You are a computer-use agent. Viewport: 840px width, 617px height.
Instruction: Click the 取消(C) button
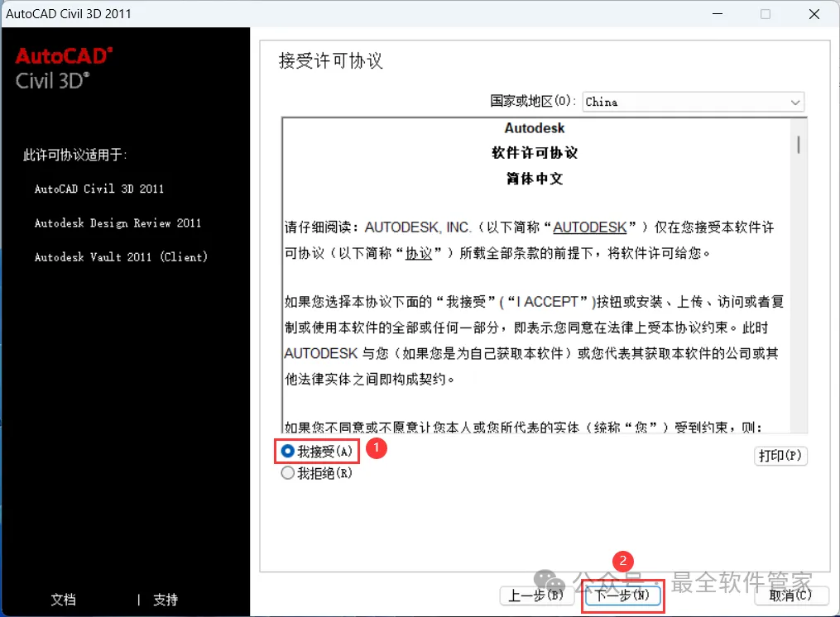(791, 595)
